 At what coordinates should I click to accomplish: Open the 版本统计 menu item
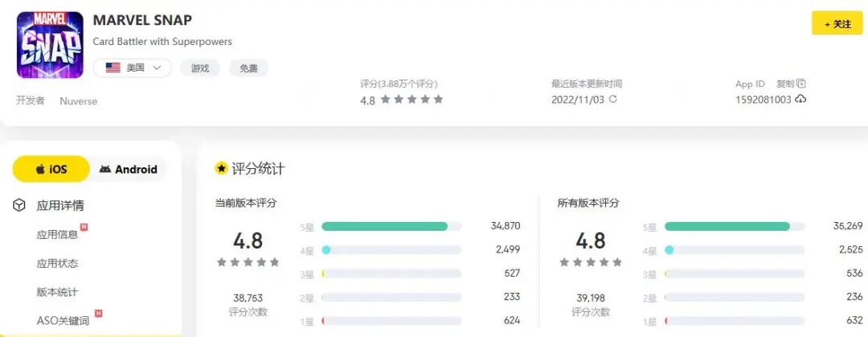[57, 292]
